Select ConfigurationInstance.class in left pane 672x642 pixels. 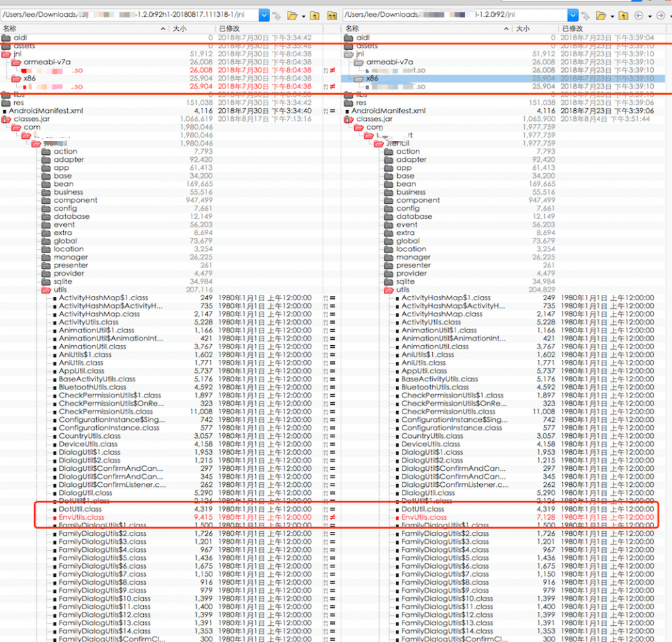click(x=109, y=428)
